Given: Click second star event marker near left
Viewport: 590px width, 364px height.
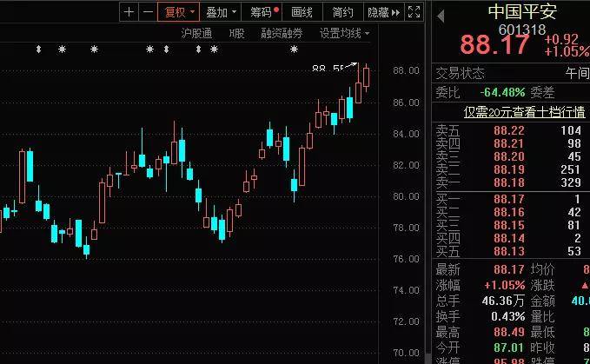Looking at the screenshot, I should (x=94, y=49).
